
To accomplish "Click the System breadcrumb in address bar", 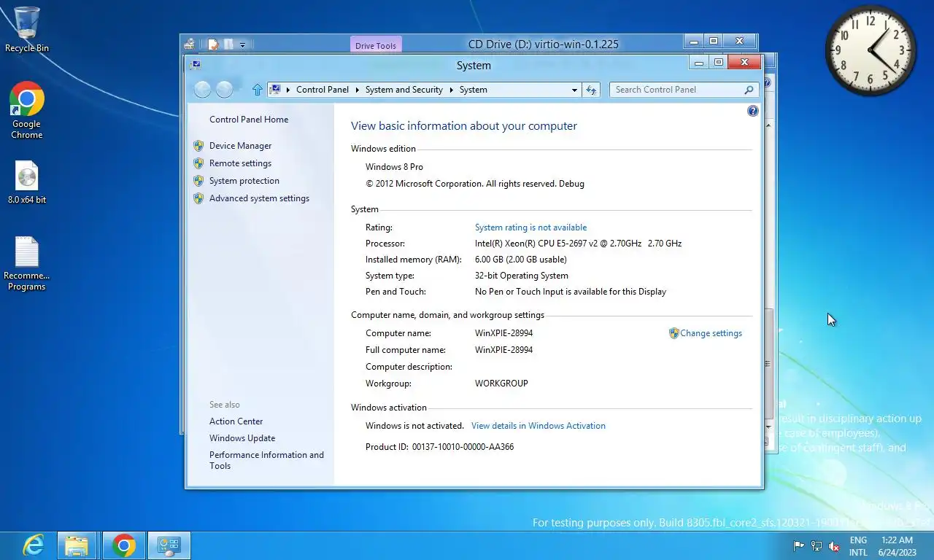I will [473, 90].
